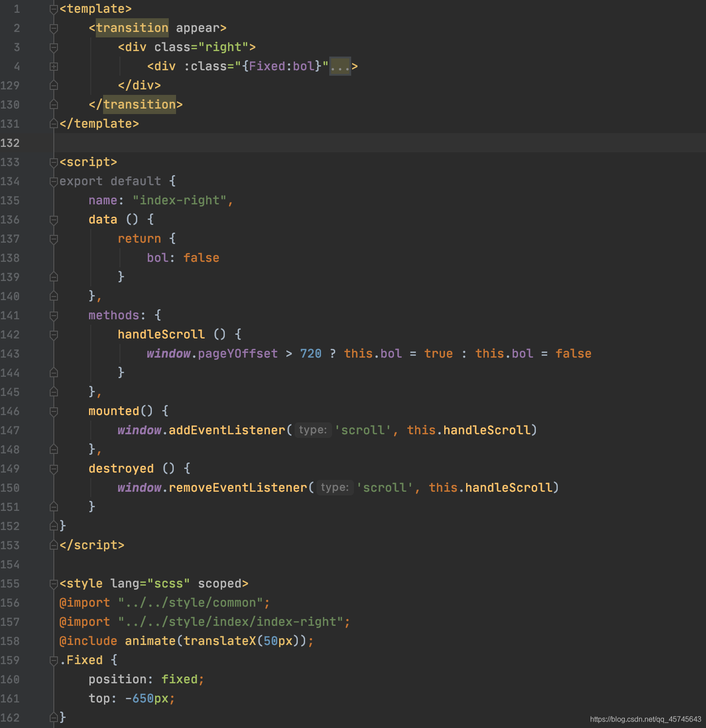Click the appear attribute

coord(197,28)
